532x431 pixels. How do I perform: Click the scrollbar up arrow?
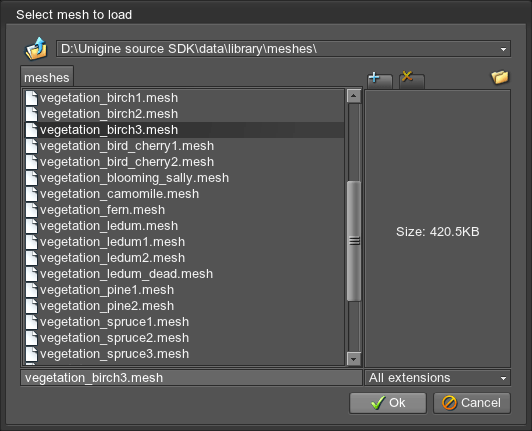[x=354, y=96]
